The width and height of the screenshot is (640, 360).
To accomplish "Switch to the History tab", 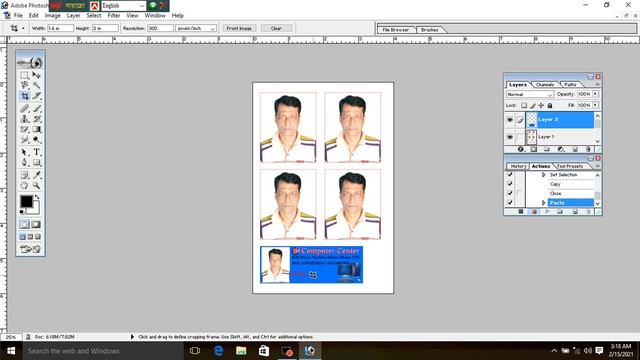I will tap(518, 166).
